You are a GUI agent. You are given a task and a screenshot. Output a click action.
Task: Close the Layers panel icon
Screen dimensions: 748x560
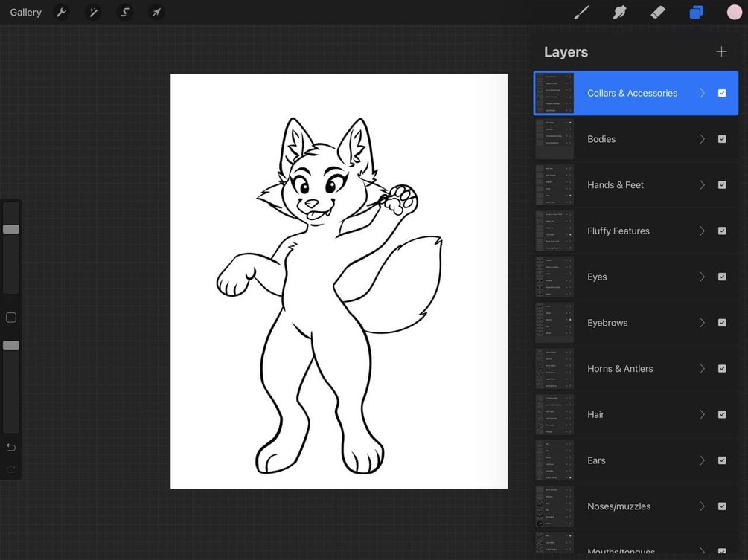[696, 13]
